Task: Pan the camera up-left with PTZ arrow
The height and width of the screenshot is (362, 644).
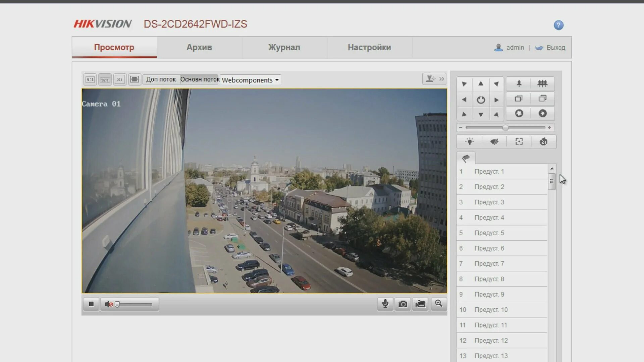Action: 464,84
